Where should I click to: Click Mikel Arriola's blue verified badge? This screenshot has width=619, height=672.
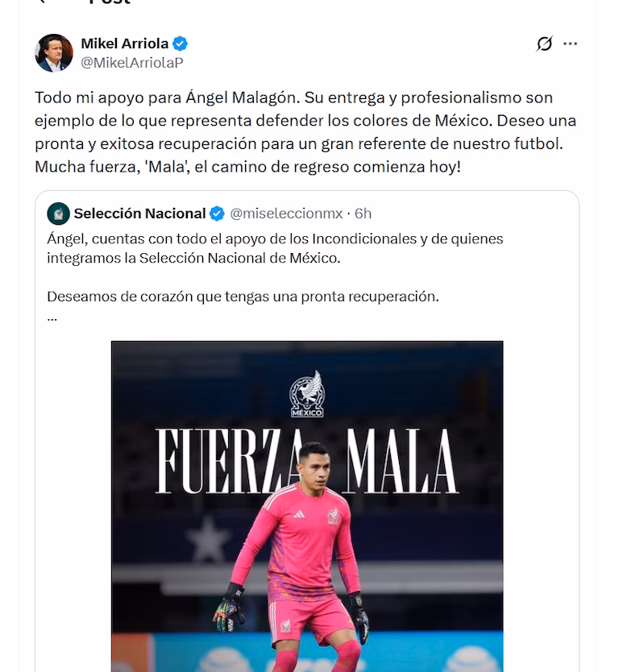coord(180,44)
